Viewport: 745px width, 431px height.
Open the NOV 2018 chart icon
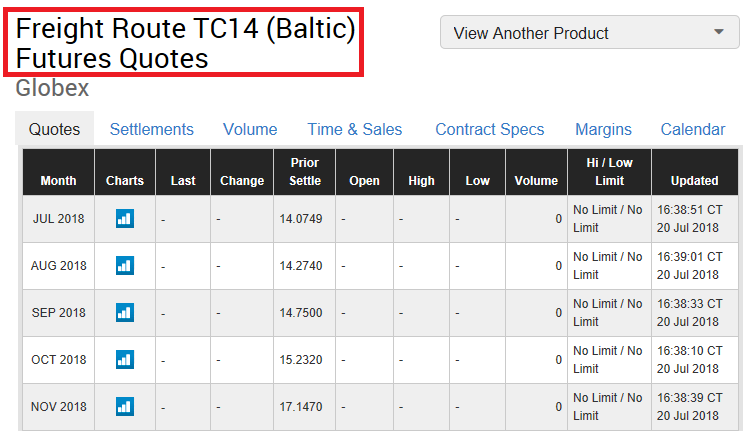[x=125, y=407]
